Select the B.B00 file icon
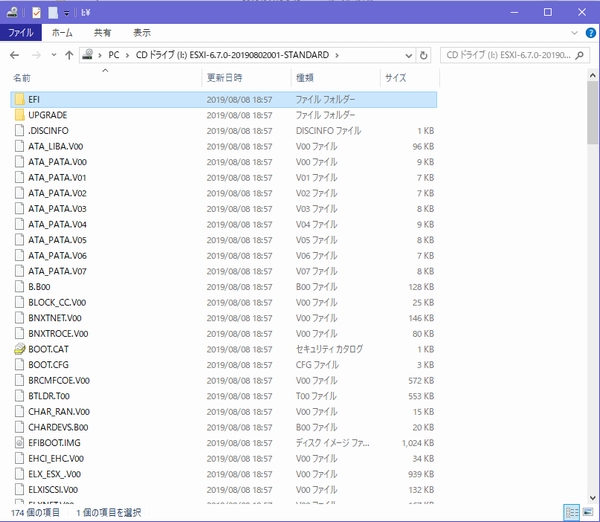This screenshot has width=600, height=522. click(x=20, y=287)
